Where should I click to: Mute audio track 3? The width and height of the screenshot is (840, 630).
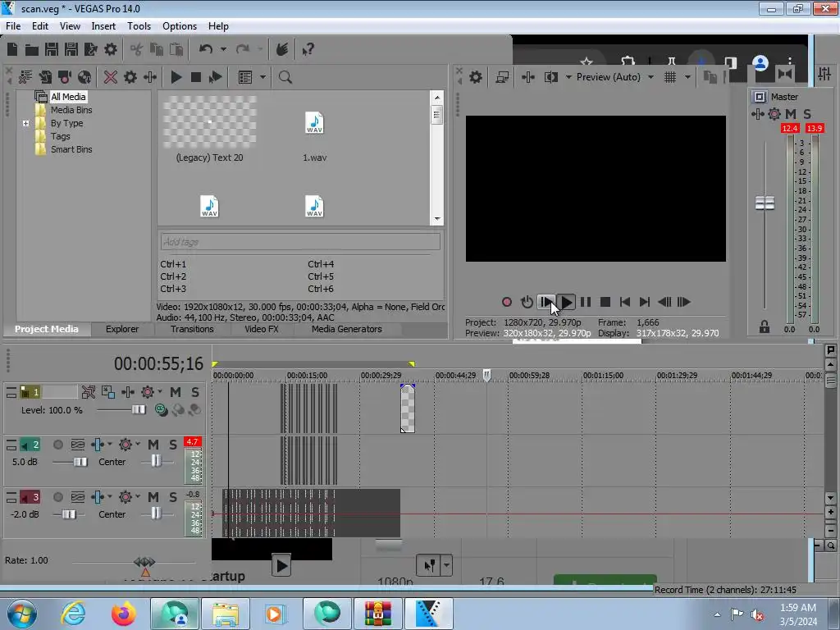click(153, 497)
